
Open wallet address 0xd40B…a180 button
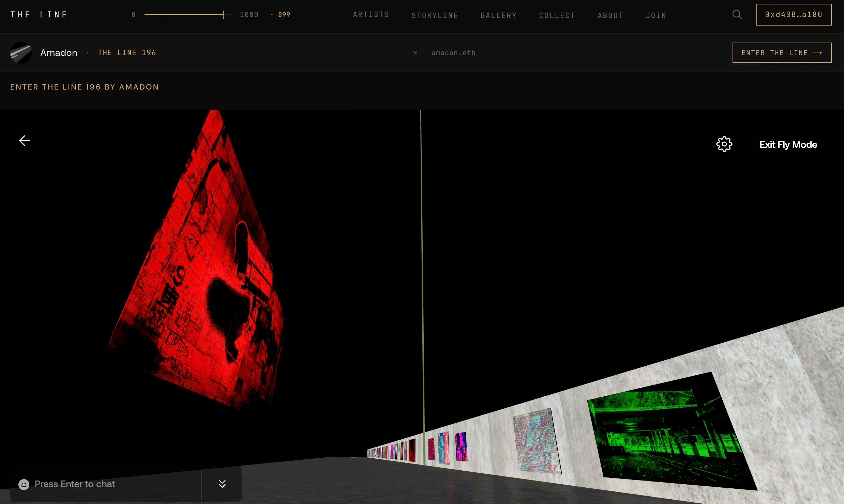[x=794, y=15]
